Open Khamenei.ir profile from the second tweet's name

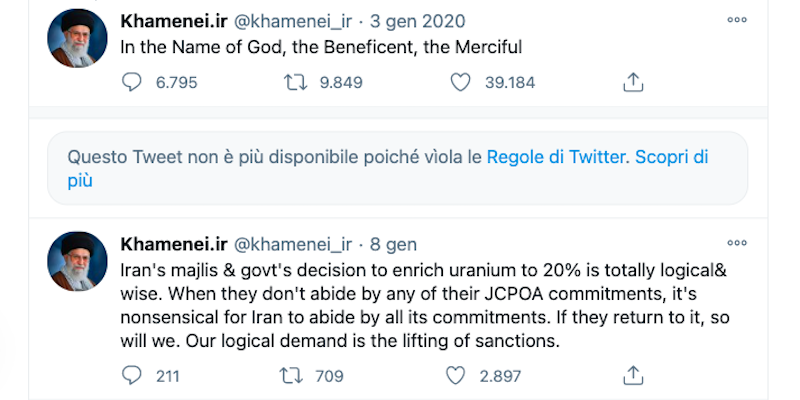coord(172,245)
